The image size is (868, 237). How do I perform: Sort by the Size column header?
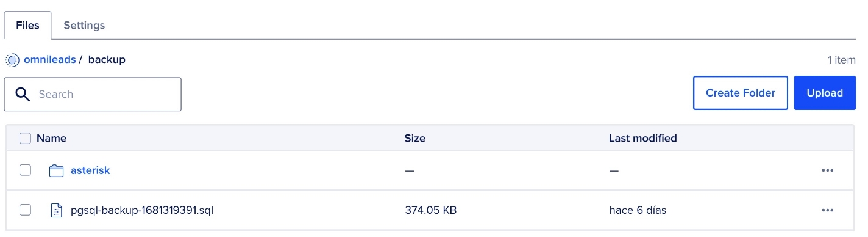click(415, 138)
